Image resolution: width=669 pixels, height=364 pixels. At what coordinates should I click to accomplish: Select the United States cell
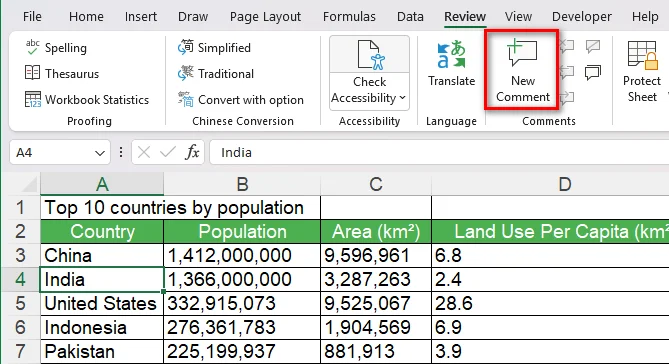102,303
